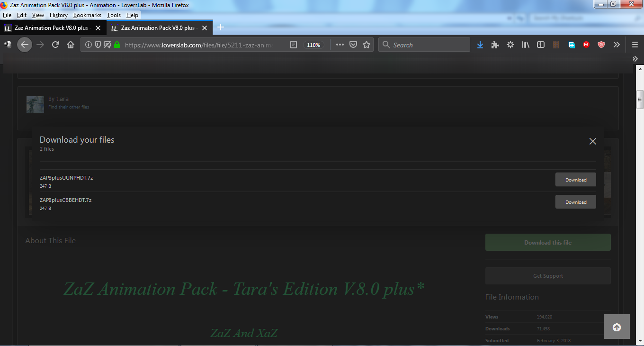Open the Bookmarks menu

point(87,15)
